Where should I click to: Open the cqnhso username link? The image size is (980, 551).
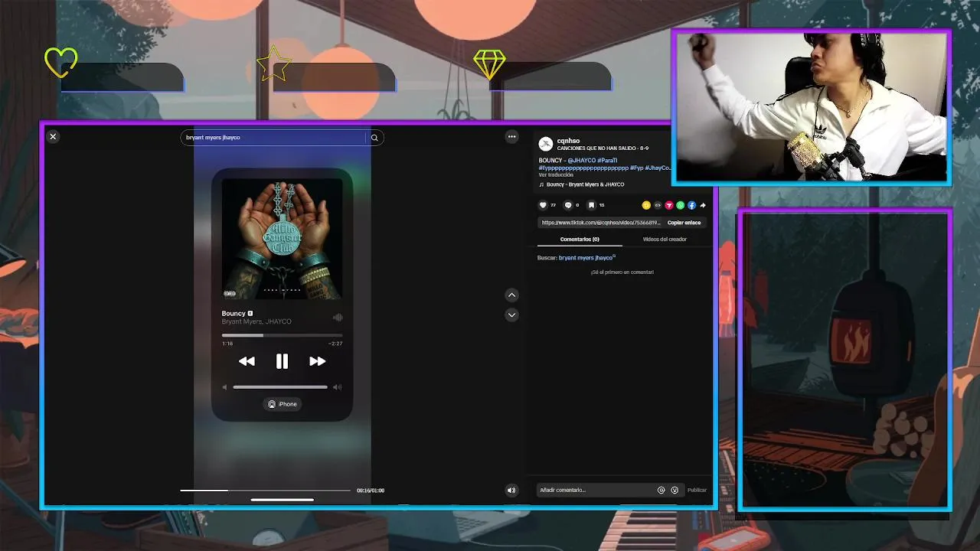pos(568,141)
